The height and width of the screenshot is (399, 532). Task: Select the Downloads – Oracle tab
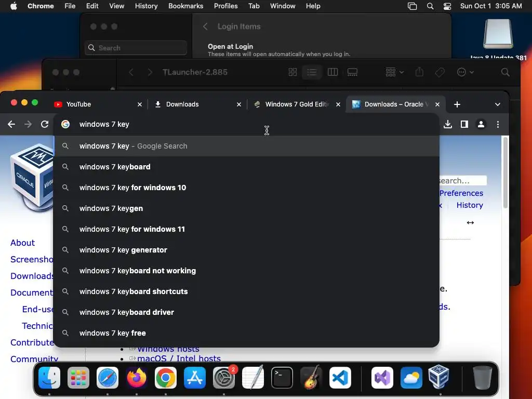[x=396, y=104]
